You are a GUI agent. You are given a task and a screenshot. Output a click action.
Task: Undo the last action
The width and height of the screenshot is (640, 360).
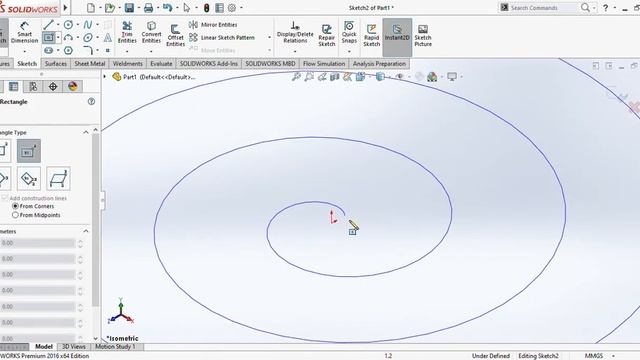click(x=167, y=8)
